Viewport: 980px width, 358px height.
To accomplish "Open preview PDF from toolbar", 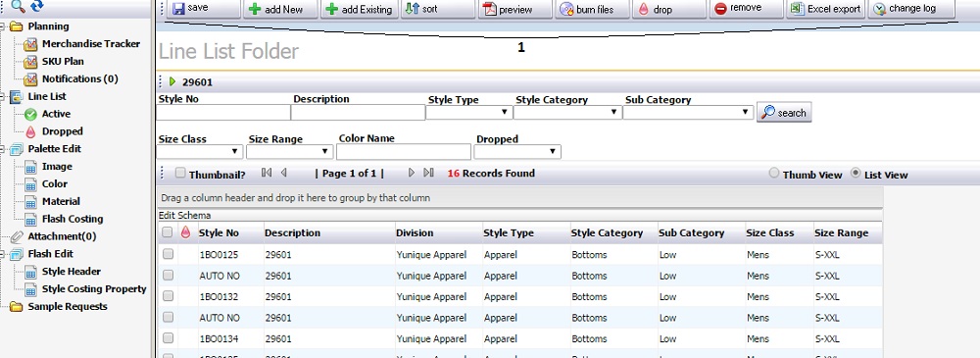I will point(515,9).
